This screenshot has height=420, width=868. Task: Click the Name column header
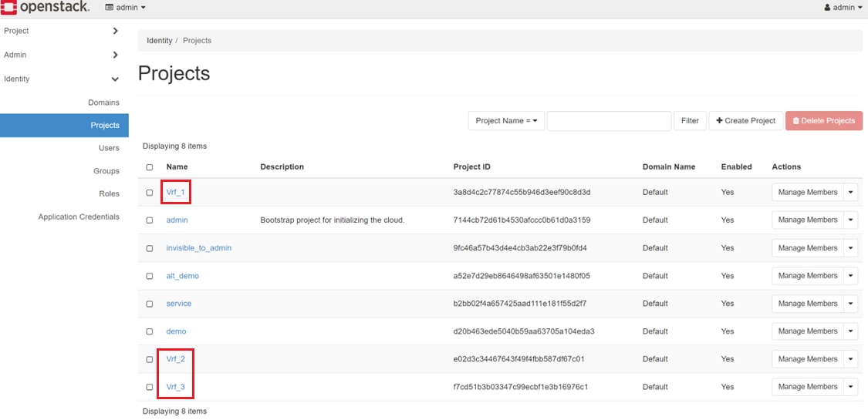[x=177, y=167]
